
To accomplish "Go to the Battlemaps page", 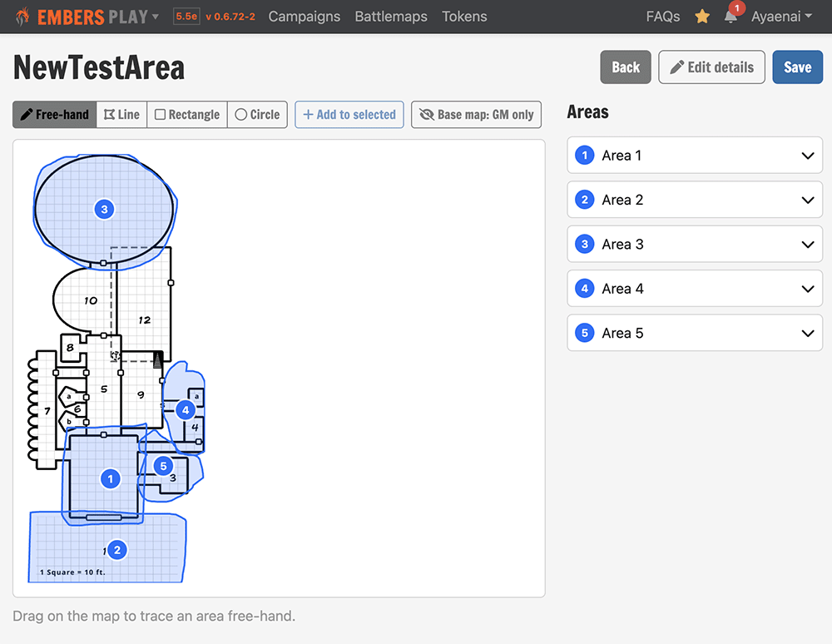I will [391, 17].
